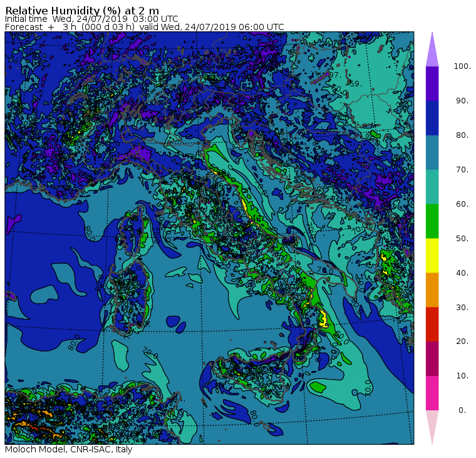Click the violet 90-100 colorbar segment
This screenshot has width=476, height=458.
tap(432, 83)
